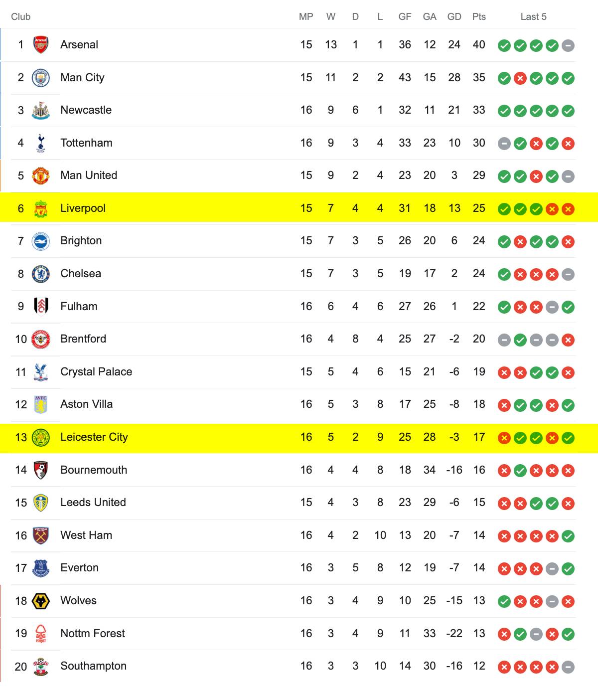
Task: Click Man City's red loss indicator
Action: (520, 78)
